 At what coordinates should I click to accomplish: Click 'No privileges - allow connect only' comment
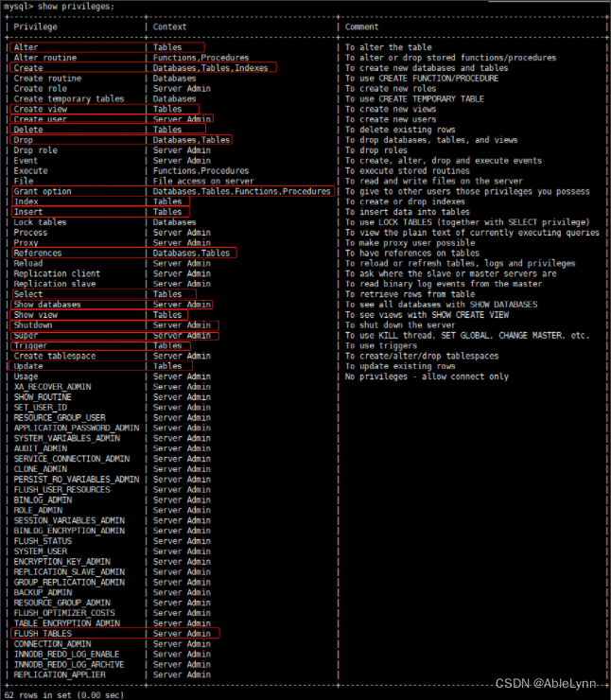coord(427,376)
